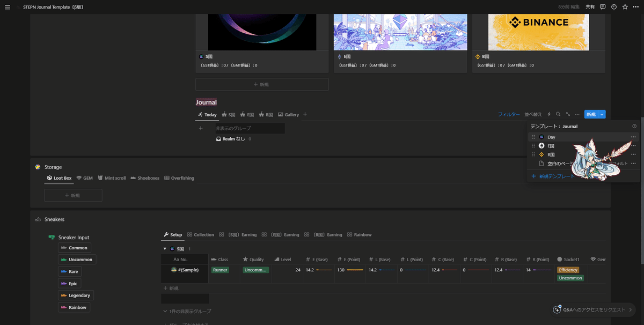Open the page options three-dot menu
This screenshot has width=644, height=325.
(x=635, y=7)
